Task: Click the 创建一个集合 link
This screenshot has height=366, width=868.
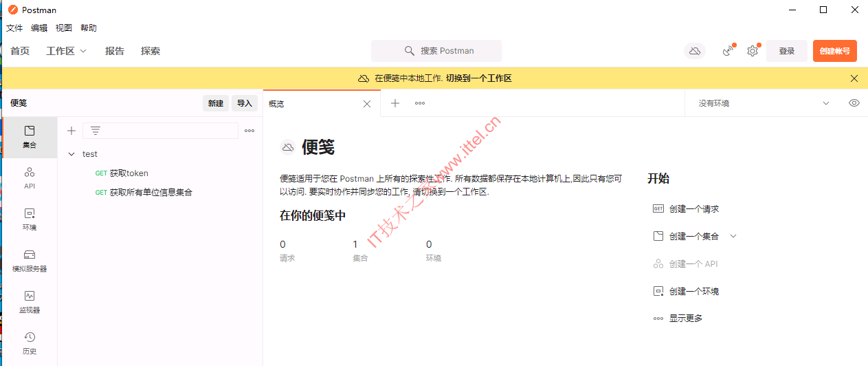Action: 694,236
